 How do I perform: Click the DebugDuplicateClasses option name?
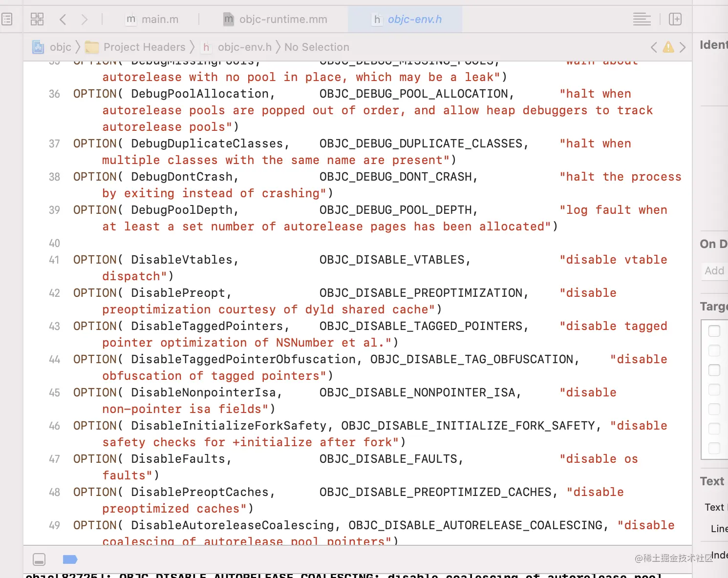click(207, 144)
